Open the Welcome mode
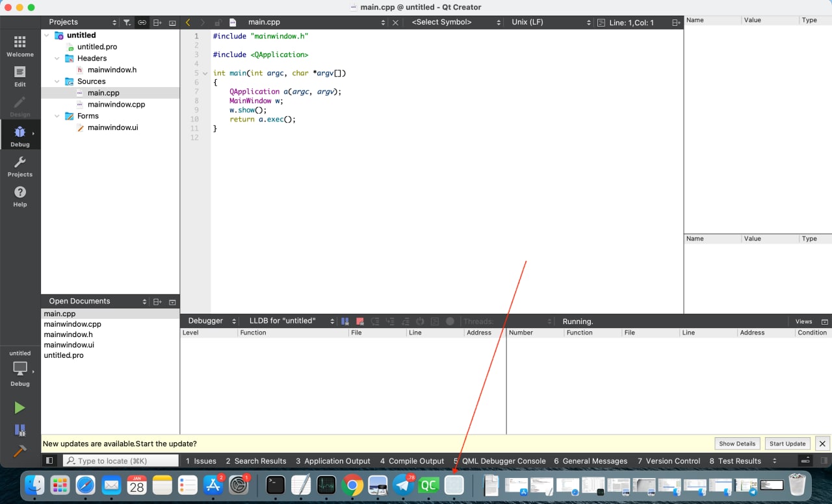The image size is (832, 504). pos(19,46)
